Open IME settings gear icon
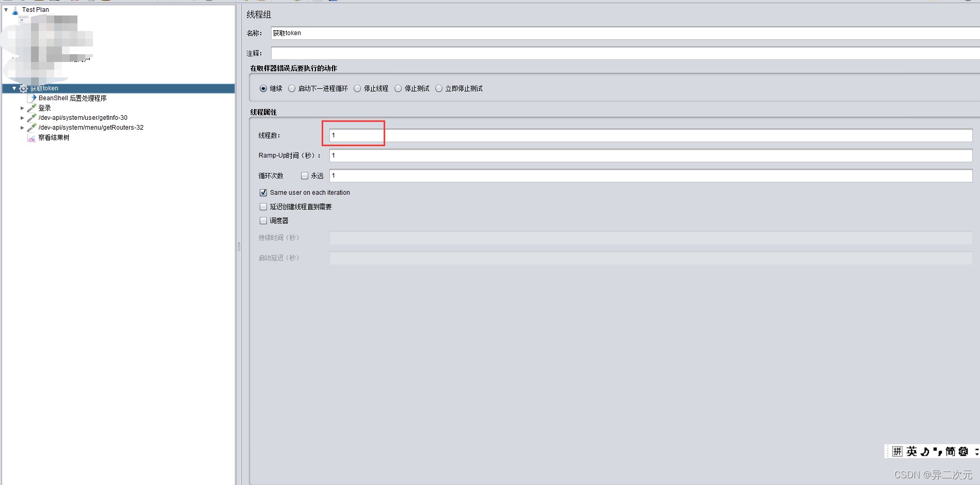Viewport: 980px width, 485px height. 963,451
